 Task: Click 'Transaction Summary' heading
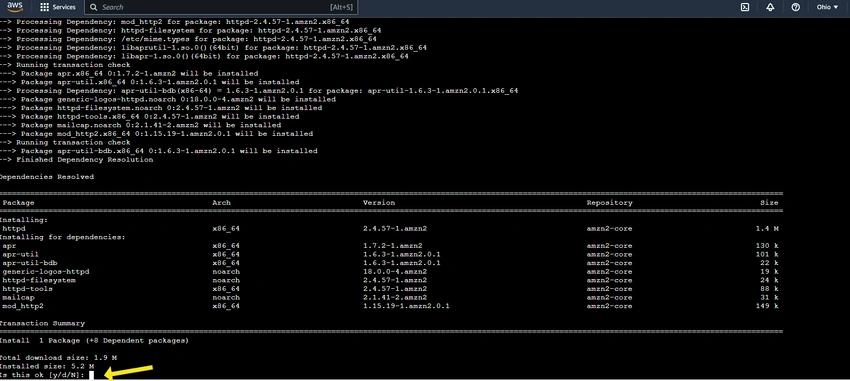point(42,324)
